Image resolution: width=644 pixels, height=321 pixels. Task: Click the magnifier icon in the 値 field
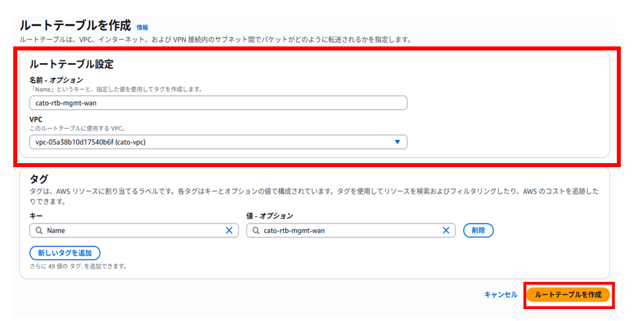(255, 230)
